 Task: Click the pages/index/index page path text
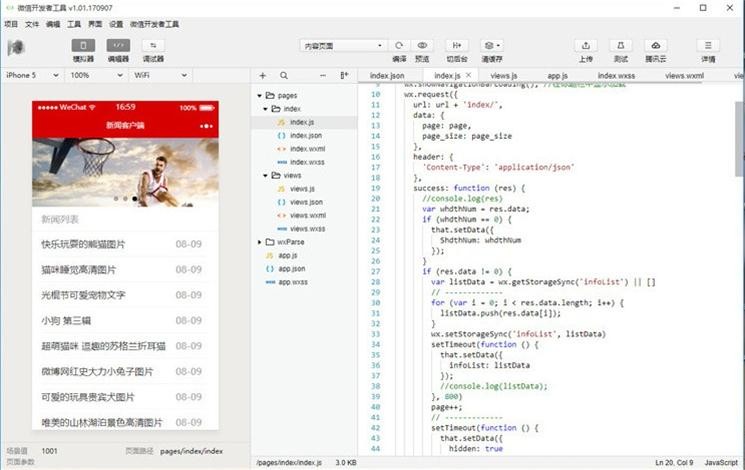point(191,451)
